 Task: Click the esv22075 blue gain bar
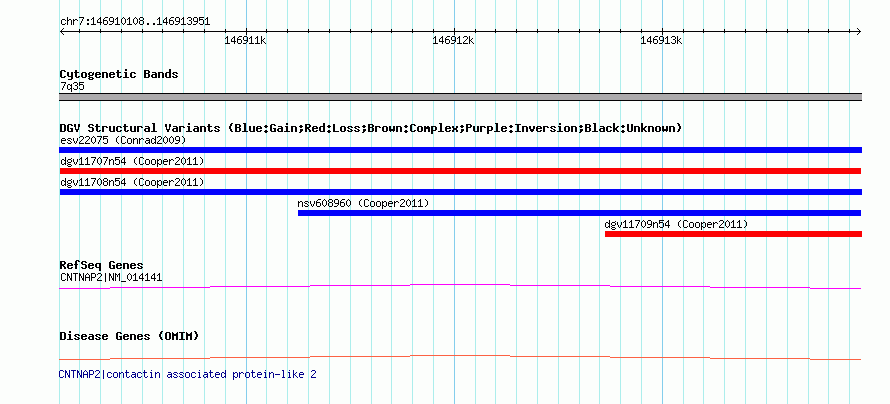click(x=460, y=150)
